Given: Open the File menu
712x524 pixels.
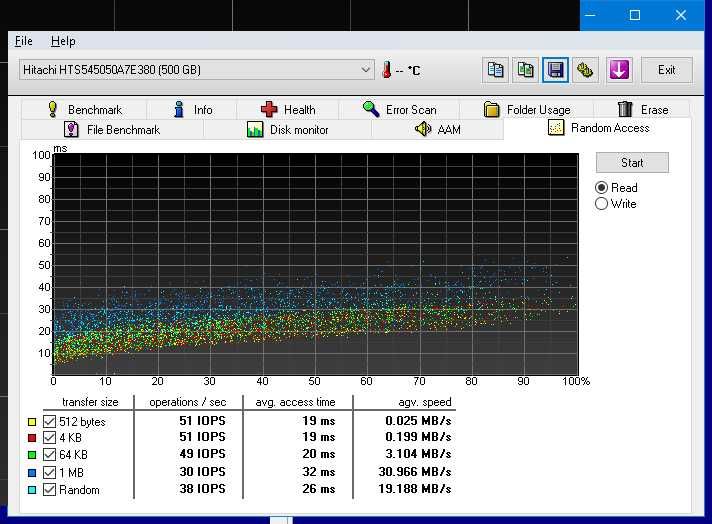Looking at the screenshot, I should 24,41.
